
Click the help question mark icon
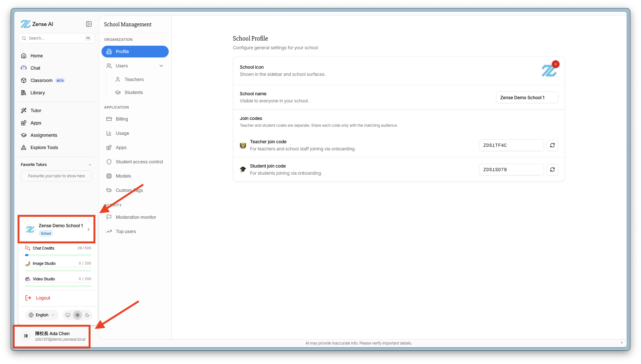click(621, 343)
